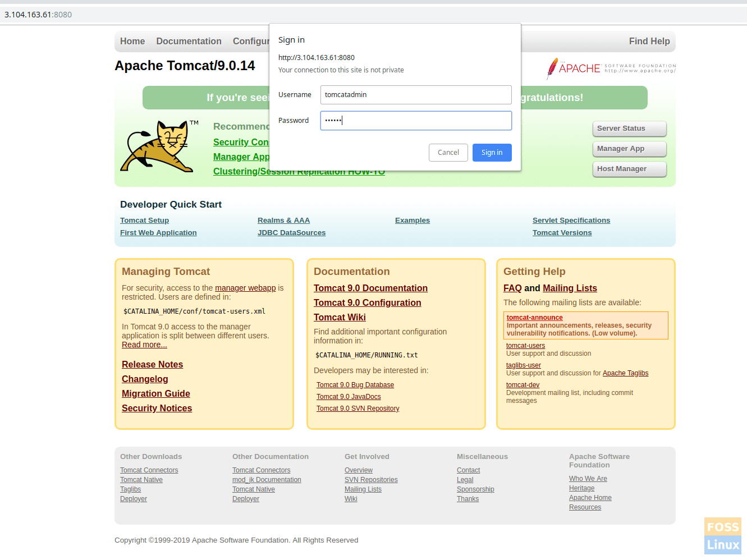Open Tomcat 9.0 JavaDocs link
This screenshot has height=560, width=747.
pos(349,397)
